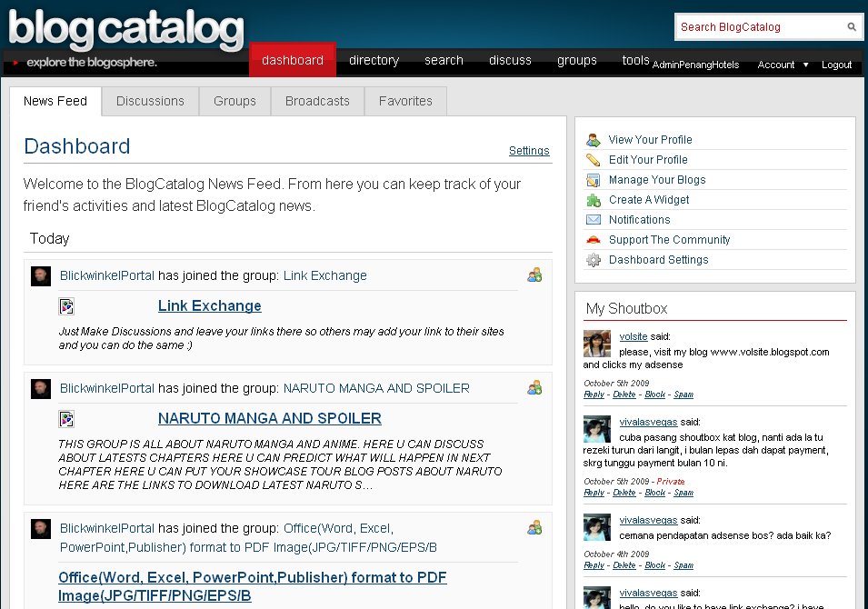Click vivalasvegas avatar on adsense bos message
The image size is (868, 609).
[597, 527]
